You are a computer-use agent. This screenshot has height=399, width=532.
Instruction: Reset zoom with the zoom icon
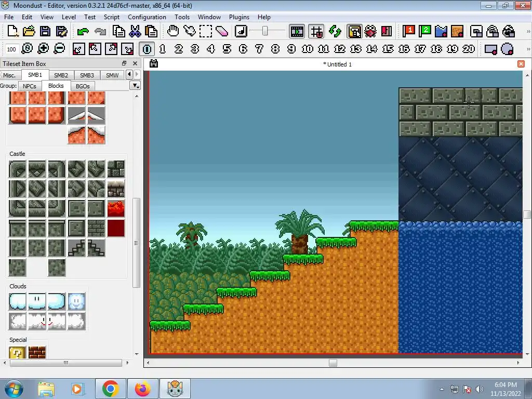pos(27,49)
